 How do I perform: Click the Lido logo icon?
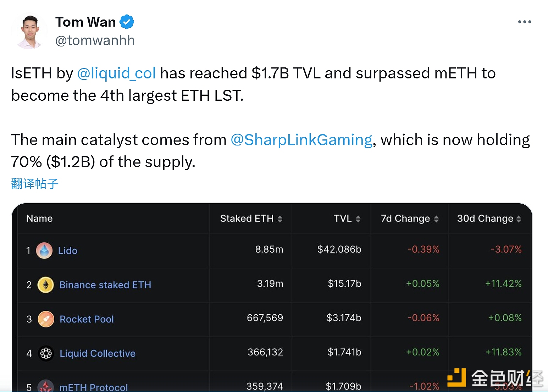click(x=44, y=250)
